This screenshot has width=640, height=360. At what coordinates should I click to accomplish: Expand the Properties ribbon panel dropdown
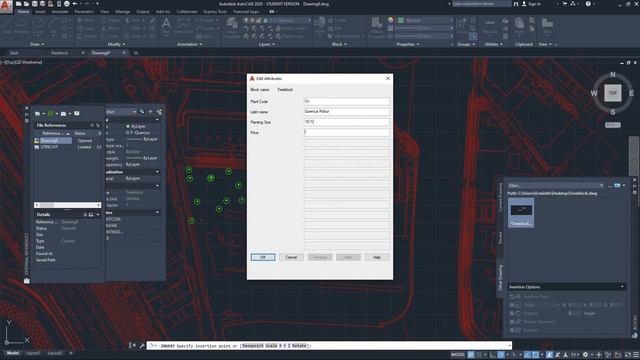[x=408, y=44]
